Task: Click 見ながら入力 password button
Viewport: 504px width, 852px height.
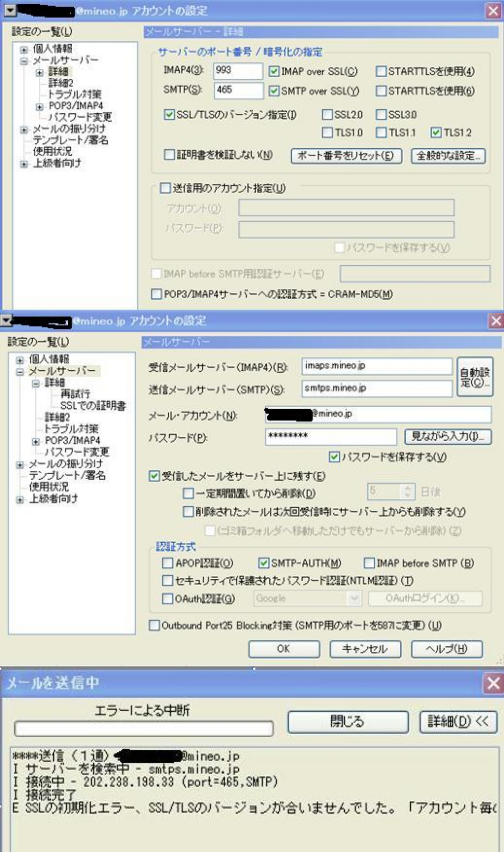Action: (x=448, y=436)
